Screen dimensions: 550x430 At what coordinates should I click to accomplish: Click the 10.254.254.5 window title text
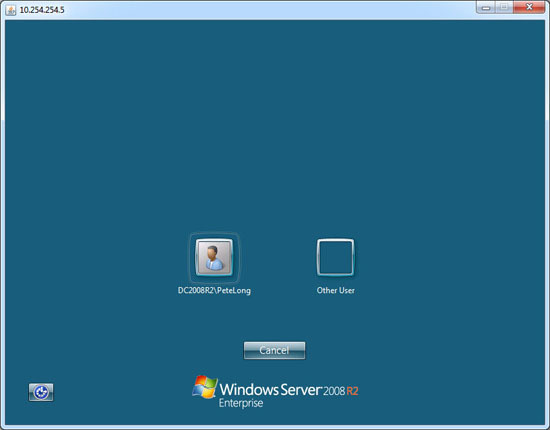pyautogui.click(x=42, y=10)
